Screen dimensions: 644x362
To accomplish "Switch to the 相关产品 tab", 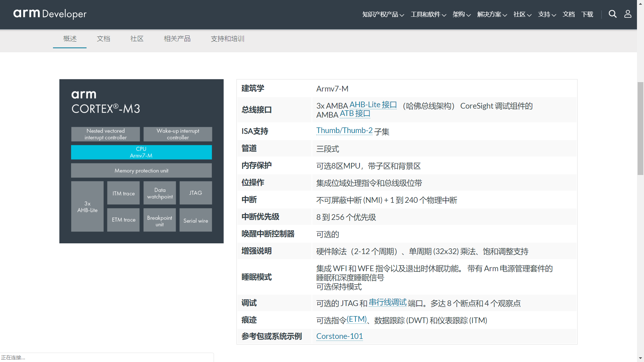I will coord(177,39).
